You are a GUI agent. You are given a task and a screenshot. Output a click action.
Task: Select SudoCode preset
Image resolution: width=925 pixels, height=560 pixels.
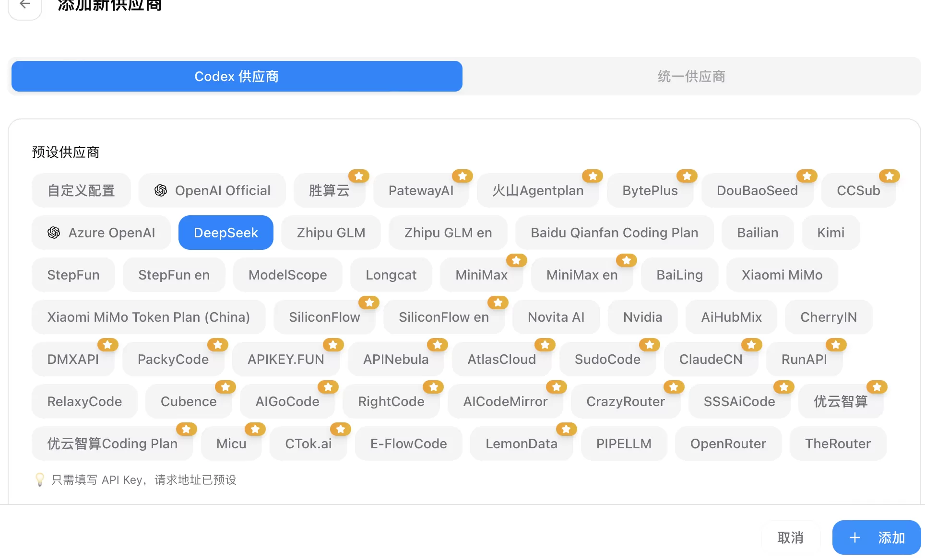(x=607, y=359)
